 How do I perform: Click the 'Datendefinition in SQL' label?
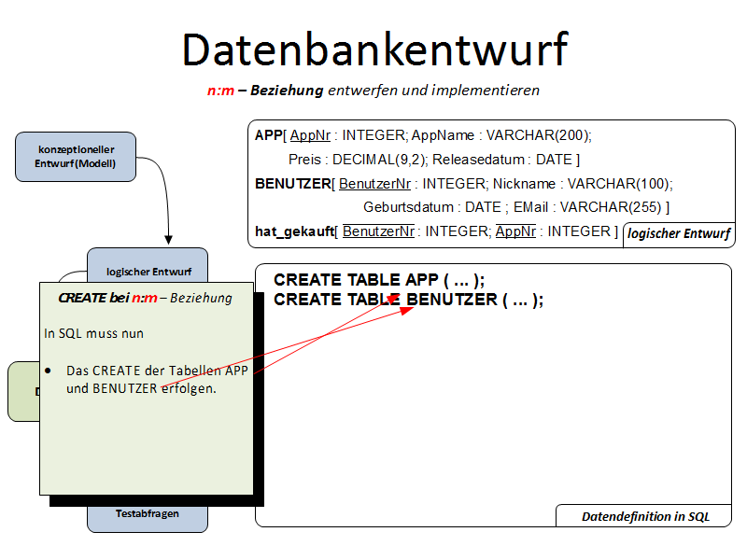click(645, 516)
